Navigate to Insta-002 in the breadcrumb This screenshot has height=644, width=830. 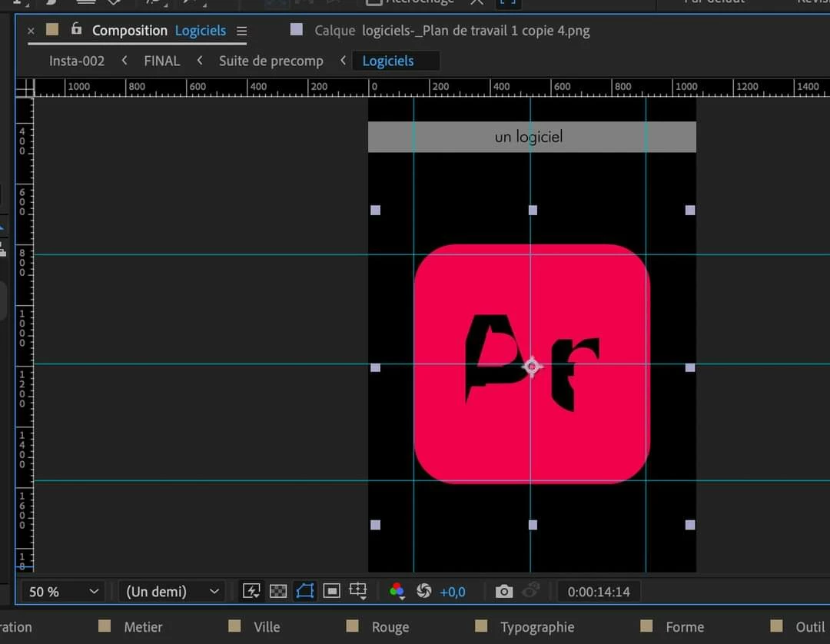coord(77,61)
